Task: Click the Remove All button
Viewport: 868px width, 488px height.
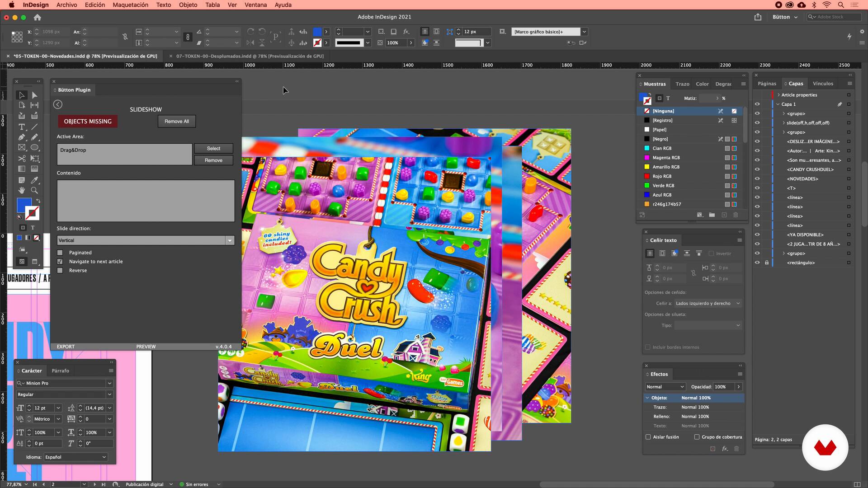Action: [x=177, y=122]
